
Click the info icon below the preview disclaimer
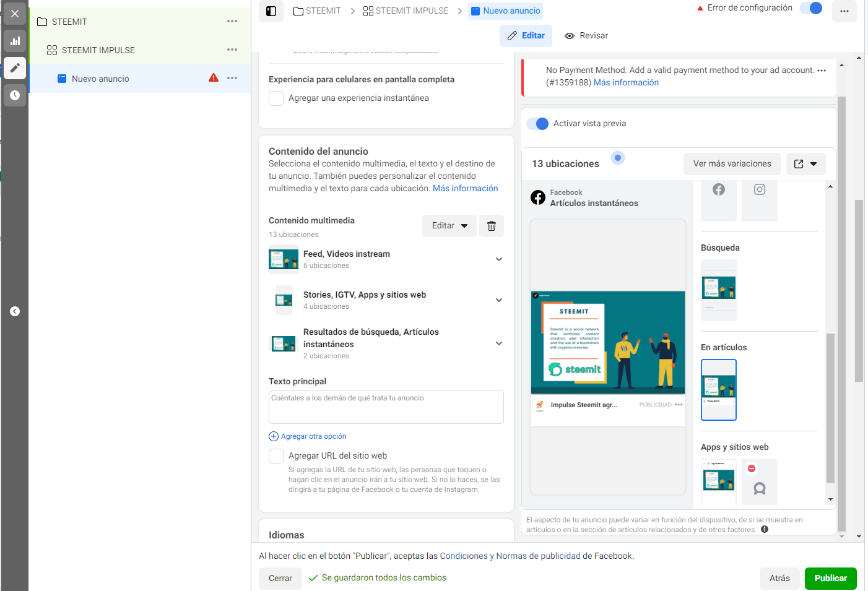(x=765, y=529)
